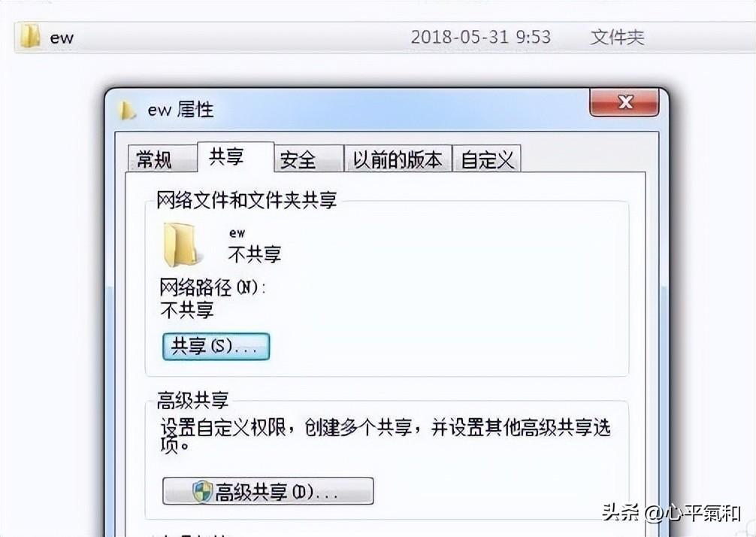Viewport: 756px width, 537px height.
Task: Click the ew folder name in file list
Action: 62,38
